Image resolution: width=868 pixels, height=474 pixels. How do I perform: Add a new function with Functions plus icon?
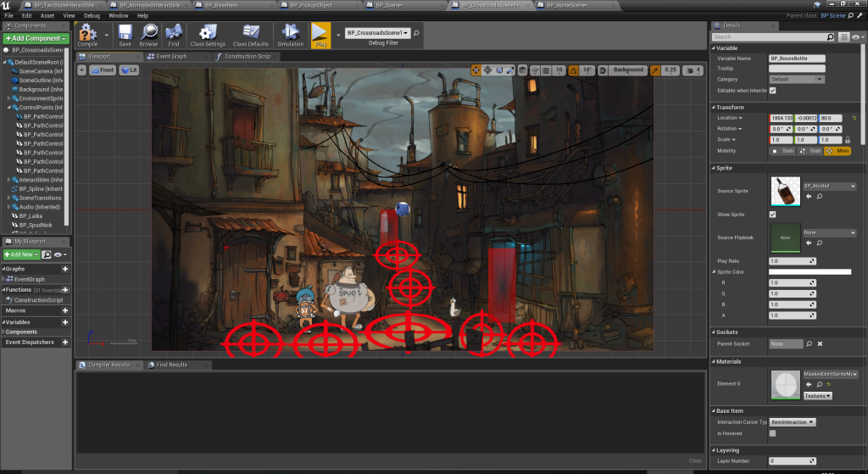(65, 290)
